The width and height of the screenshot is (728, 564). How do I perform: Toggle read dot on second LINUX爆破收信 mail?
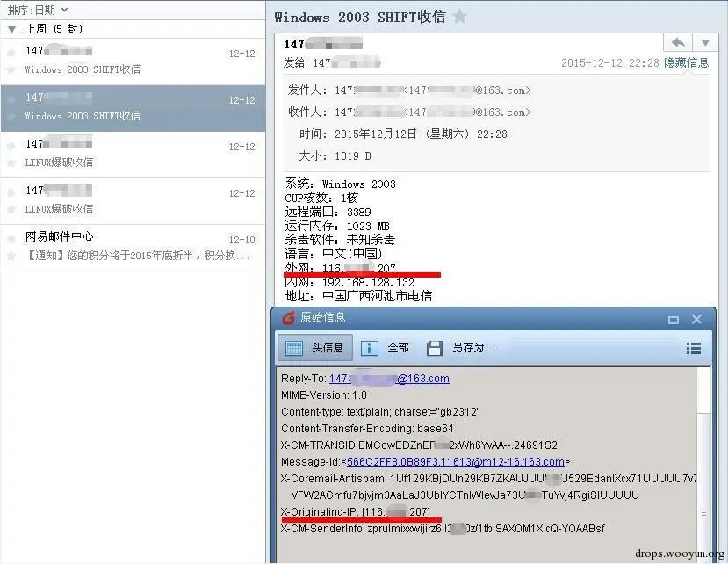(11, 192)
